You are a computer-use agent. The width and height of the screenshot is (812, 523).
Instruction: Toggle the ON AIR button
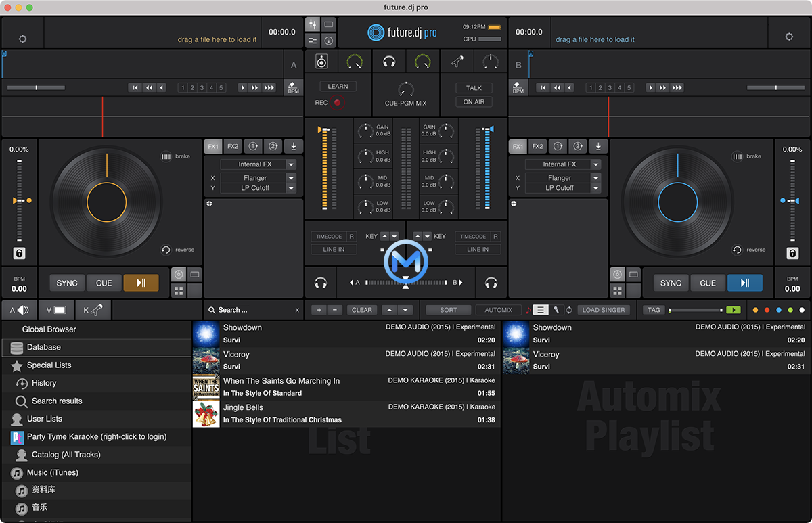[474, 102]
